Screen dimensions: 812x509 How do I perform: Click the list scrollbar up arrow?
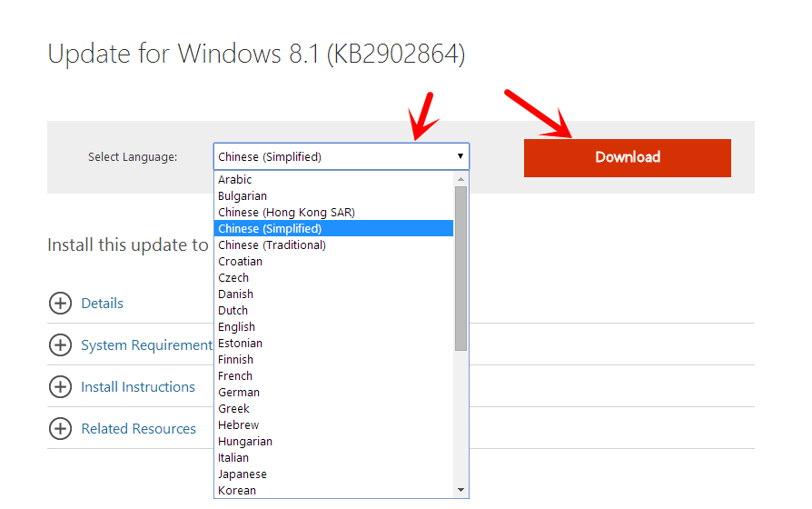[460, 179]
